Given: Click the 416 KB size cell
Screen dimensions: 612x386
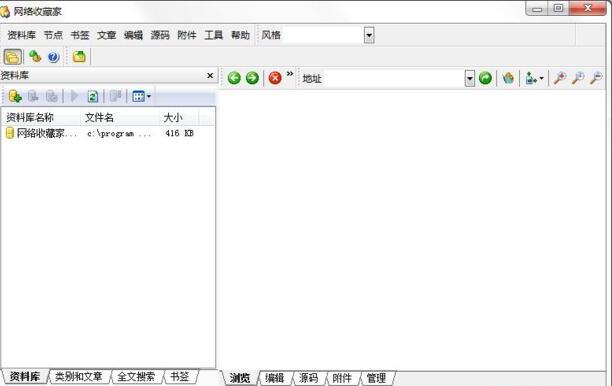Looking at the screenshot, I should (179, 133).
